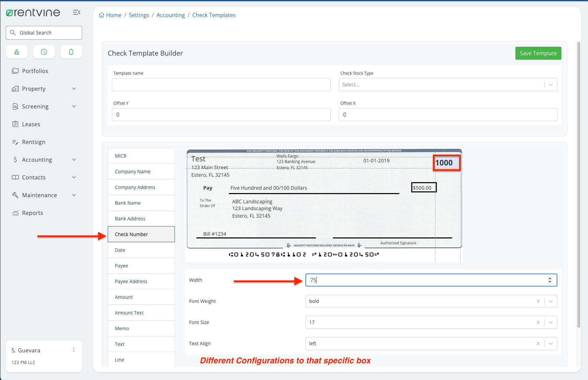Open the clock recent history icon
This screenshot has width=588, height=380.
tap(44, 52)
